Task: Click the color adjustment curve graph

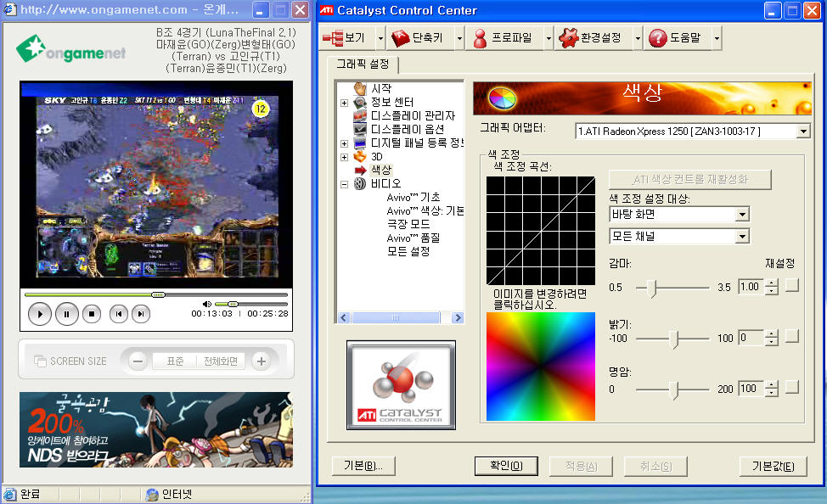Action: coord(541,231)
